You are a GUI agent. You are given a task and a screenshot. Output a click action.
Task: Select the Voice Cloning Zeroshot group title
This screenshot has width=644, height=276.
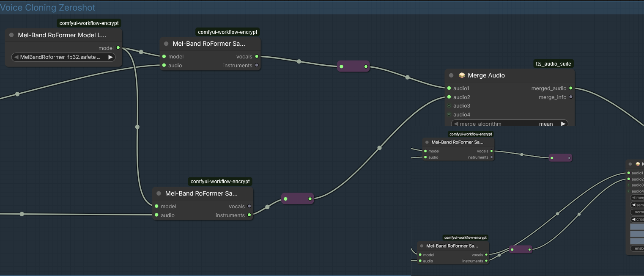47,8
